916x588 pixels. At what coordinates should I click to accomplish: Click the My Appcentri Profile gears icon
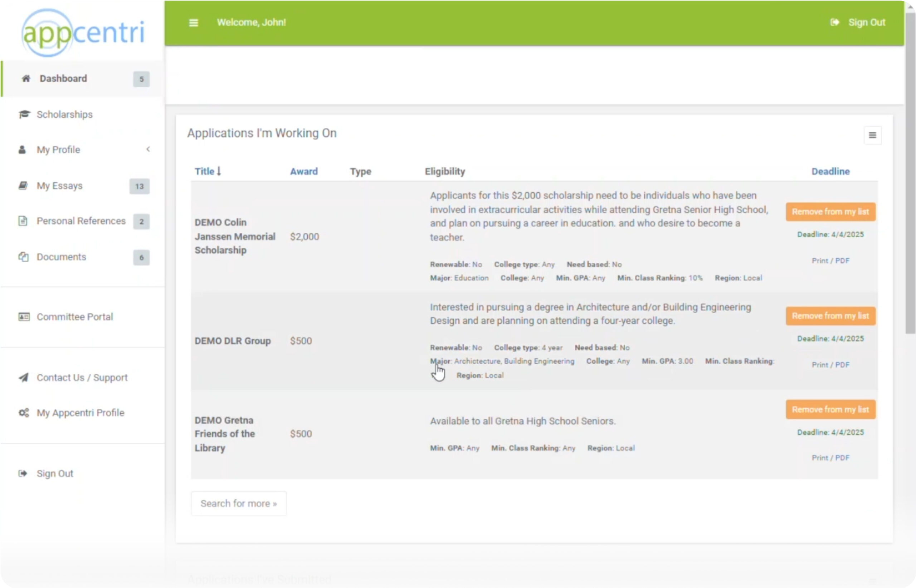[24, 413]
